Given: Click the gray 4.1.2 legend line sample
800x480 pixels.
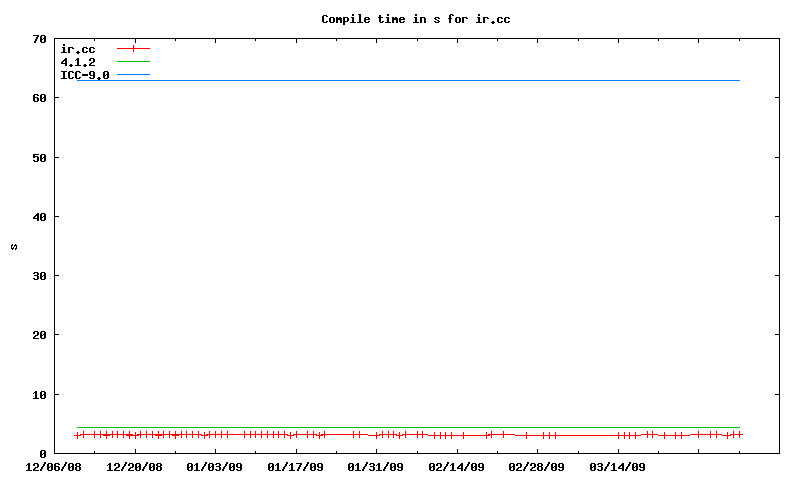Looking at the screenshot, I should click(133, 62).
